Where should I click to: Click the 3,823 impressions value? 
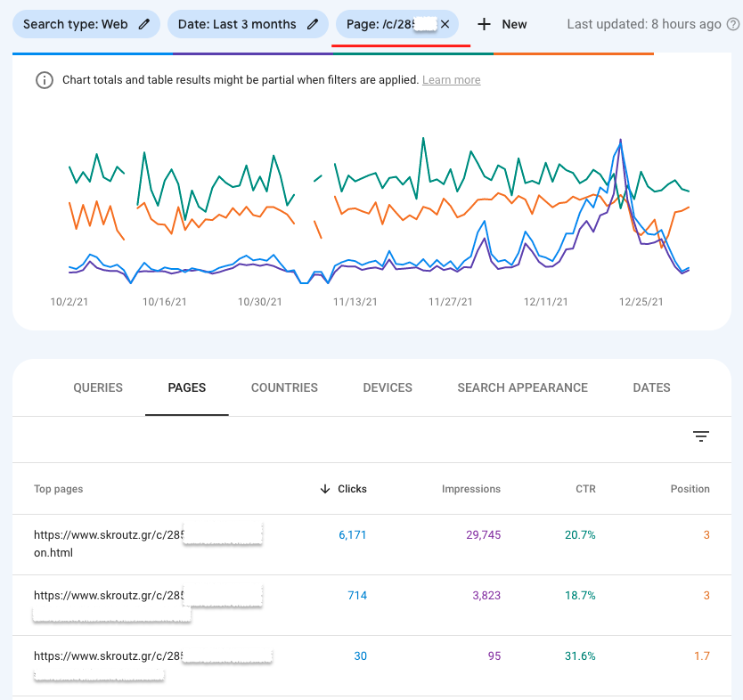(486, 596)
